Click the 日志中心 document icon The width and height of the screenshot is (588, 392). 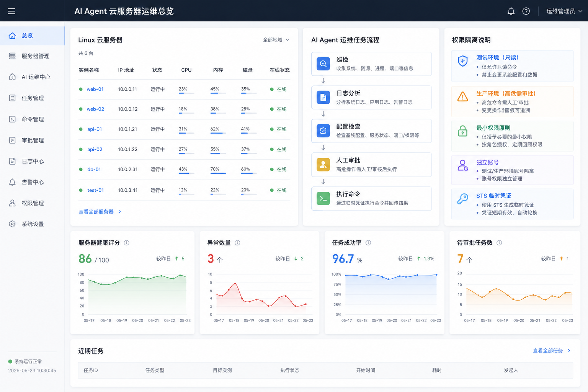(12, 161)
